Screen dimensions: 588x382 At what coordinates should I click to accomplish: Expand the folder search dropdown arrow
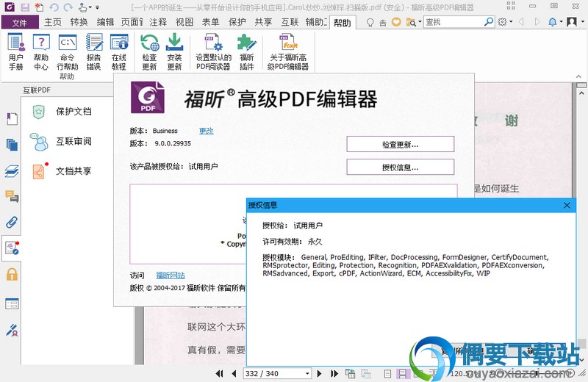point(420,22)
